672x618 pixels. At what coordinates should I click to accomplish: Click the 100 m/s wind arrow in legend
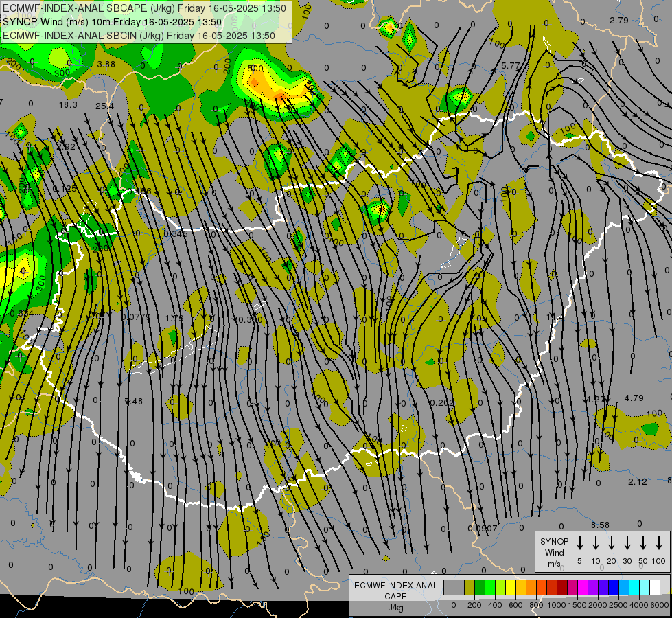point(659,542)
